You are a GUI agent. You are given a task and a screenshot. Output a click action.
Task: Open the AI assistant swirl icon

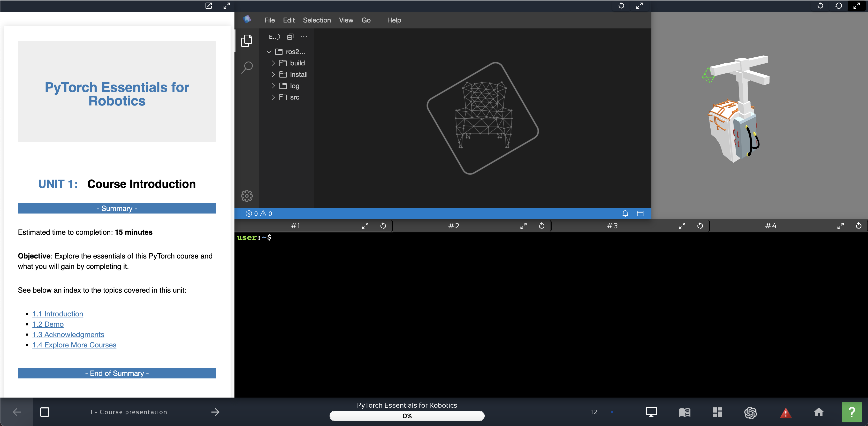[x=750, y=412]
